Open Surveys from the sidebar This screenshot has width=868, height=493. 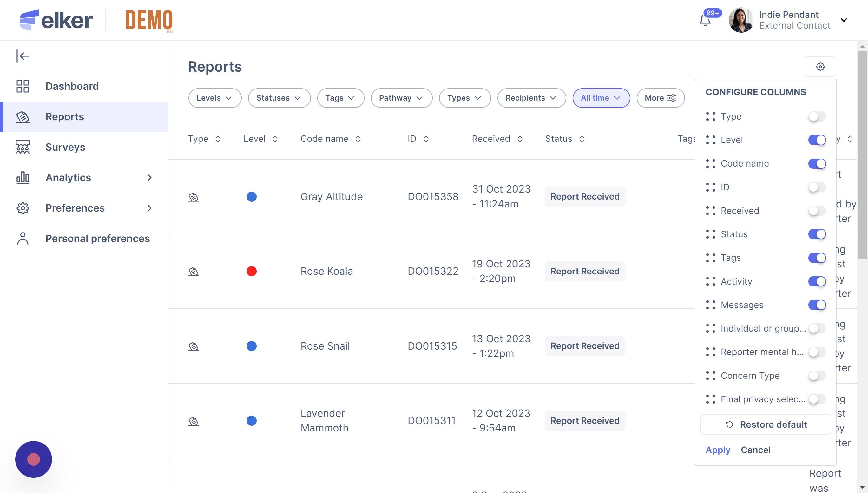pos(65,147)
